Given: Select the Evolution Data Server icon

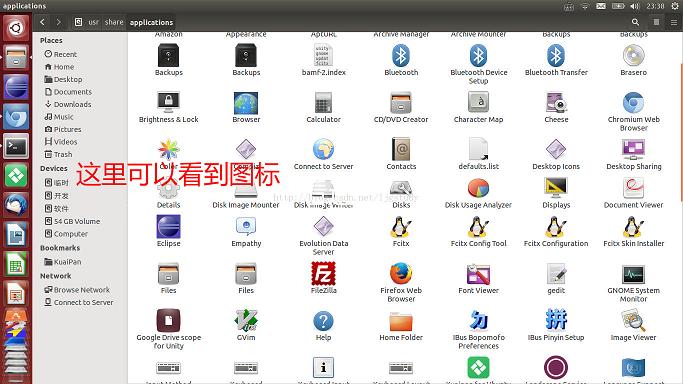Looking at the screenshot, I should [x=323, y=226].
